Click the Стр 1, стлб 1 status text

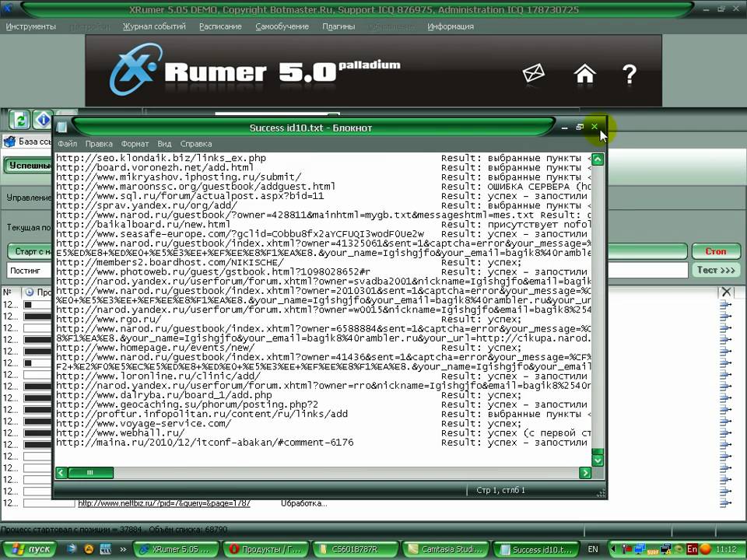[x=500, y=490]
